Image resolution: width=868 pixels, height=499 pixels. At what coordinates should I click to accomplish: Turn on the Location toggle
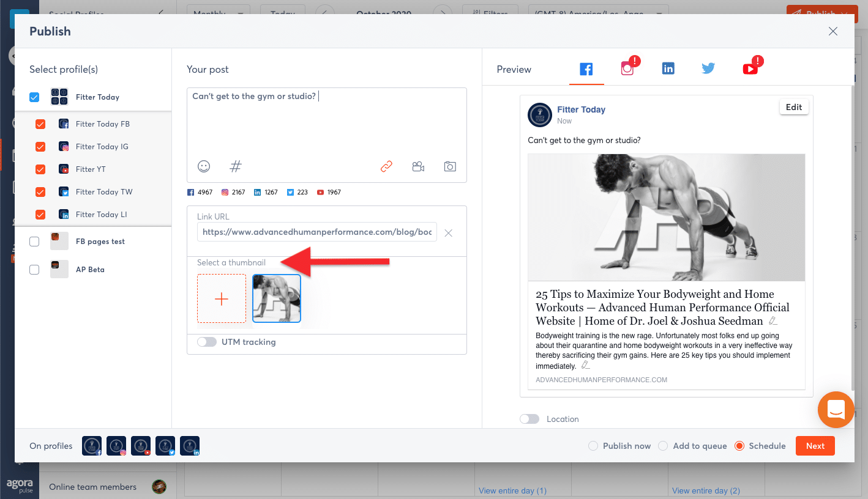[x=529, y=419]
